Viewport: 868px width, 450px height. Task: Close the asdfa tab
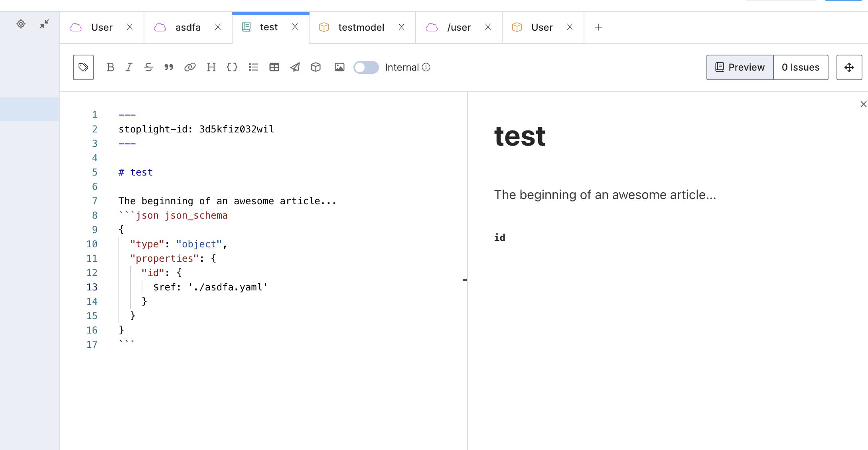(x=218, y=27)
